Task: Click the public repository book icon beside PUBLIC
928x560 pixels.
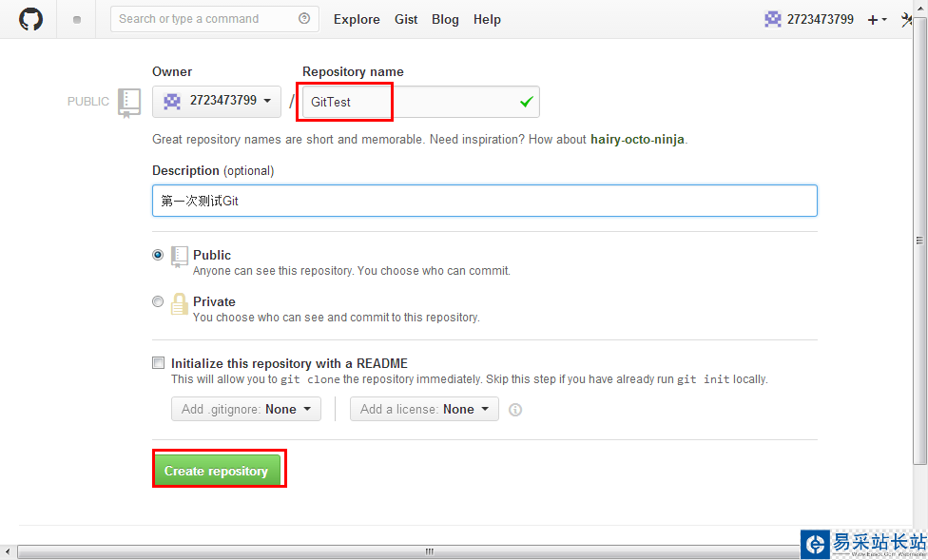Action: coord(129,103)
